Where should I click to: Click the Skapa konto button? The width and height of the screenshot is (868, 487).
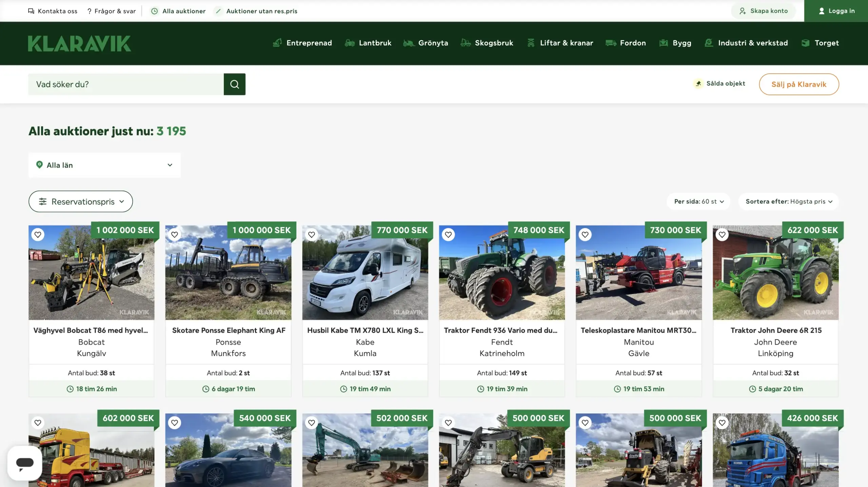(763, 11)
